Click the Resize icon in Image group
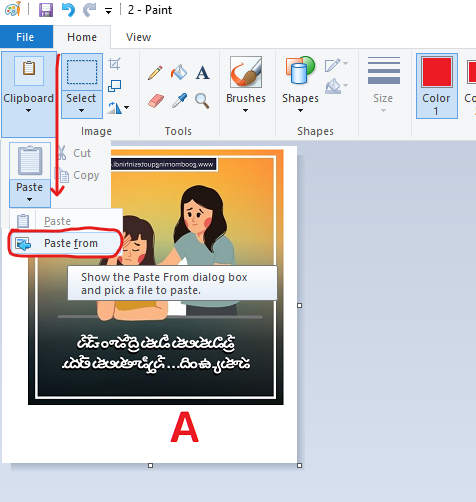The image size is (476, 502). (x=114, y=86)
